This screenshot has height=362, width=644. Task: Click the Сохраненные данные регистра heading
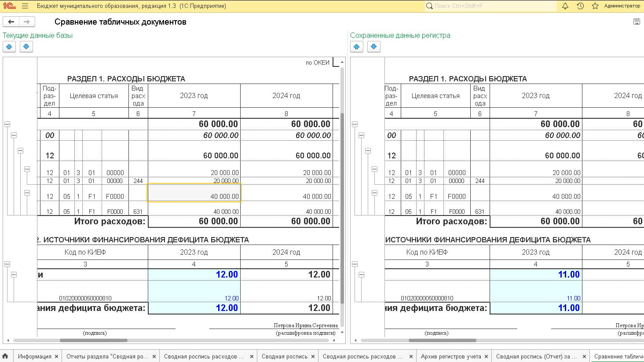point(400,35)
